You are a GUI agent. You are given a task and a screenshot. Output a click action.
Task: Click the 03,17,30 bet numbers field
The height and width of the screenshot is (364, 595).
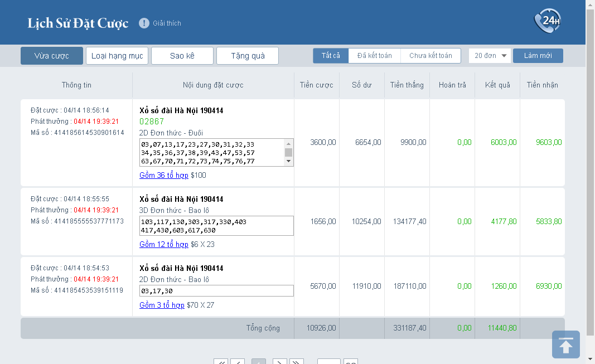point(216,291)
